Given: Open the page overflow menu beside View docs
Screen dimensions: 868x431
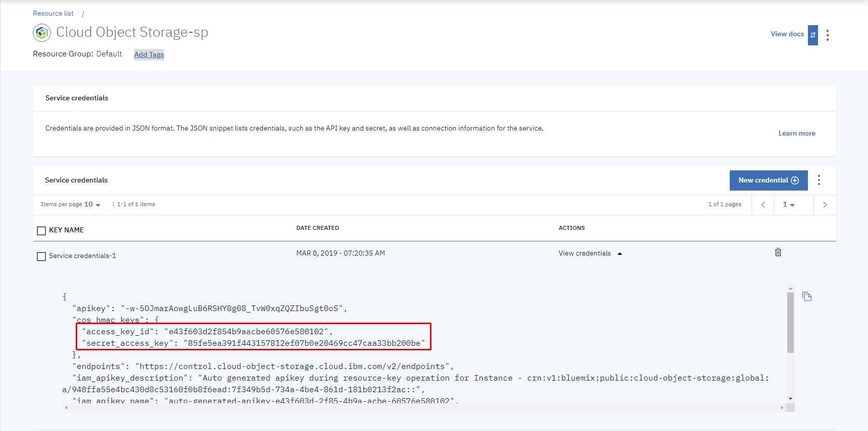Looking at the screenshot, I should point(827,35).
